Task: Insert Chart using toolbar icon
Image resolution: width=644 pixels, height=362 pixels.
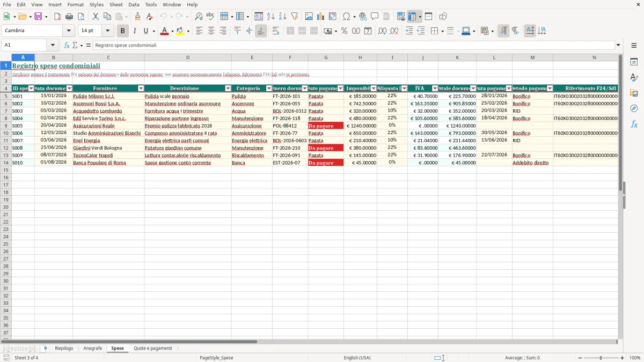Action: (x=320, y=17)
